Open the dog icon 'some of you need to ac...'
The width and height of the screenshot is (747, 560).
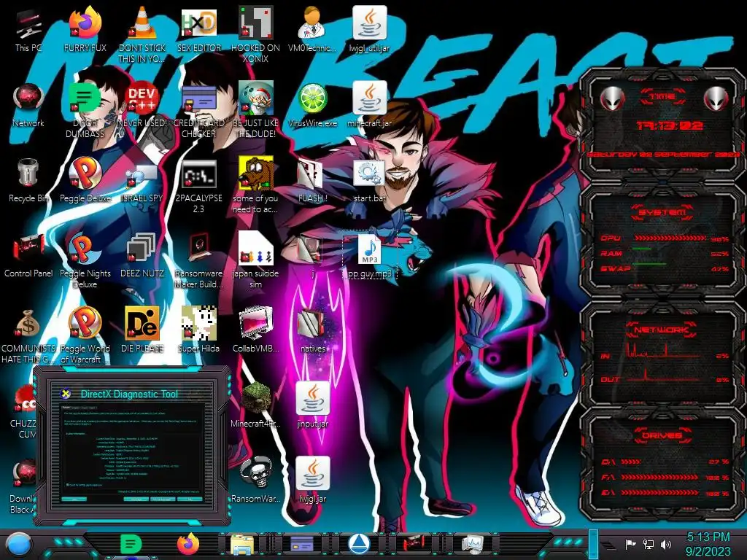point(255,184)
